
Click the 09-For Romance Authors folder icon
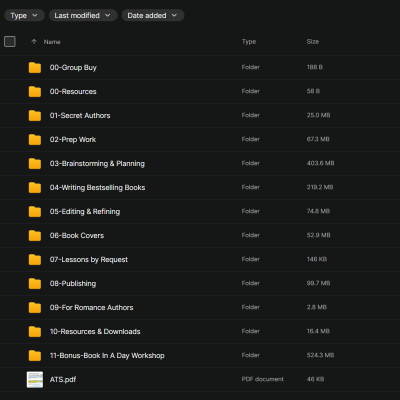point(35,308)
